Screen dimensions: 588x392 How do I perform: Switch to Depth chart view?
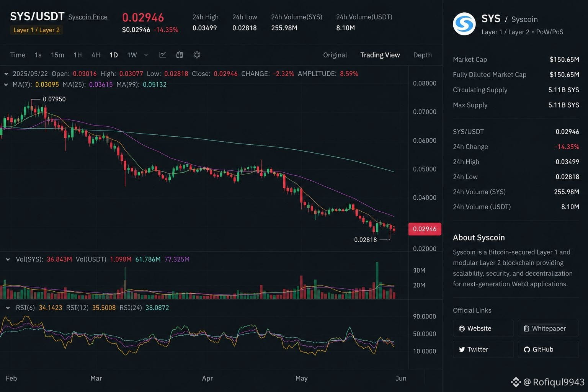point(423,55)
